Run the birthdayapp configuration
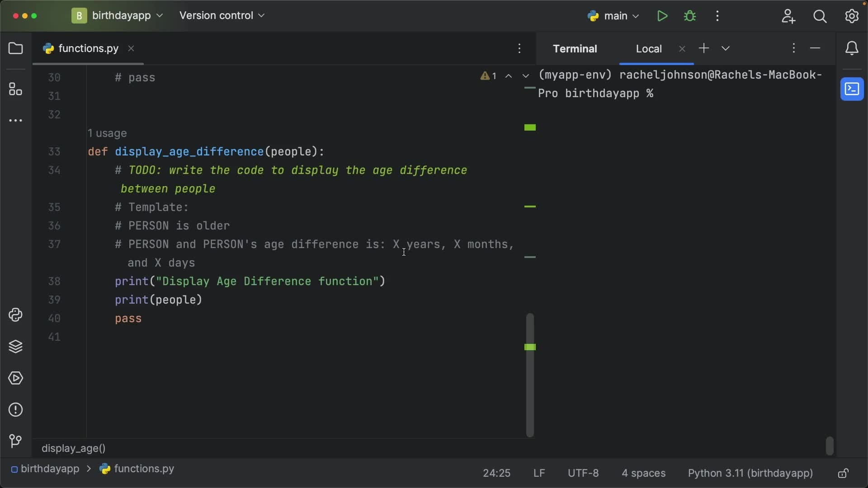The image size is (868, 488). tap(662, 16)
